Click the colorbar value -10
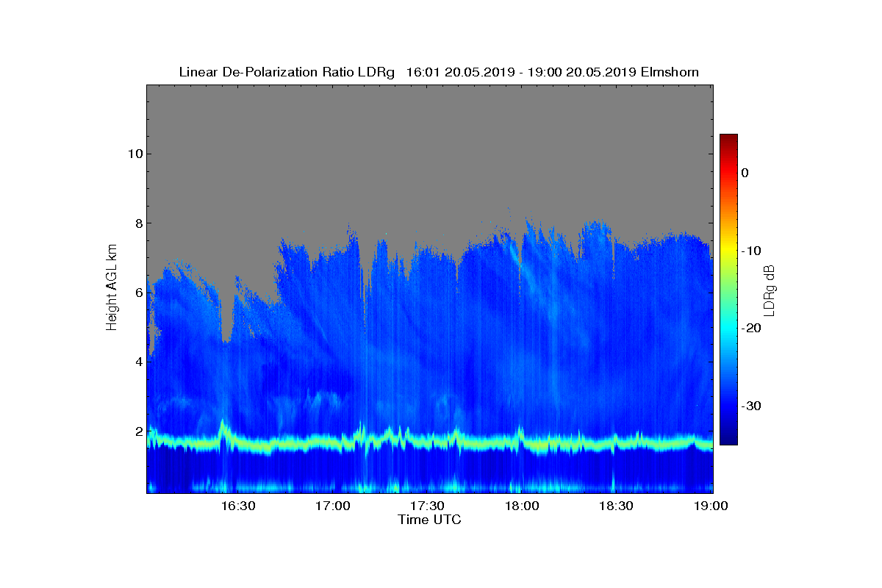882x588 pixels. [x=752, y=251]
